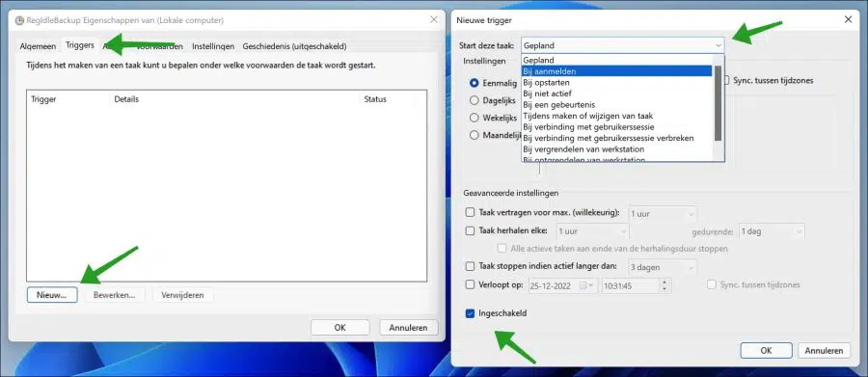This screenshot has height=377, width=868.
Task: Enable Taak stoppen indien actief langer dan
Action: [x=470, y=266]
